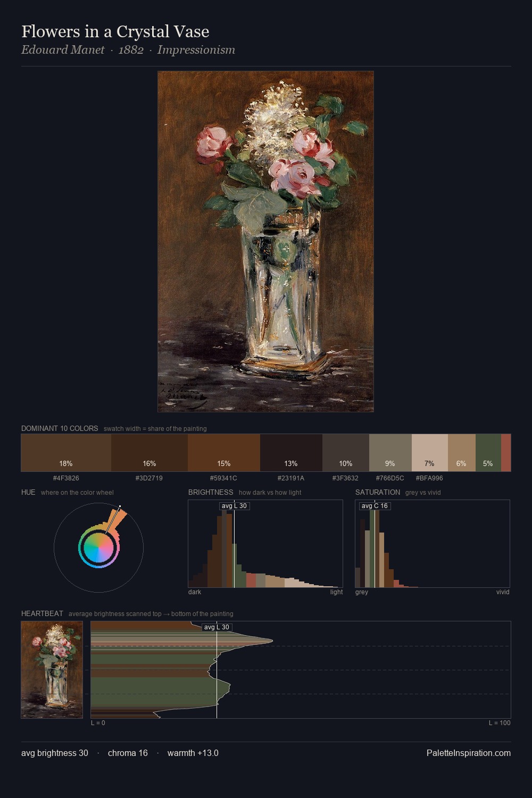This screenshot has height=798, width=532.
Task: Click the small painting thumbnail beside heartbeat chart
Action: [x=52, y=670]
